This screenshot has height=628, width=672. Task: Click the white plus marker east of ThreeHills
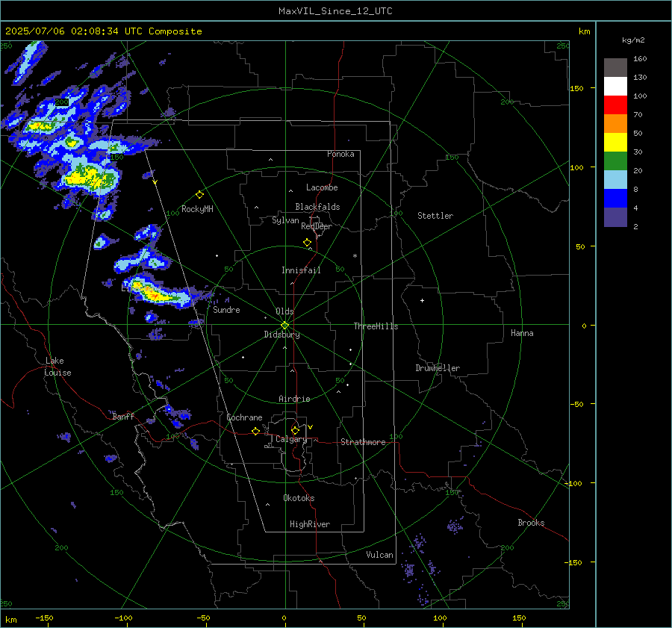coord(422,300)
